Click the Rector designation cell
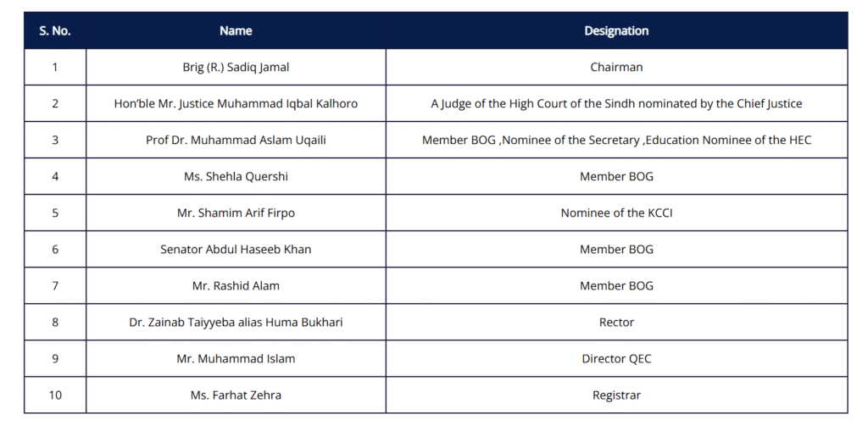Viewport: 868px width, 431px height. pyautogui.click(x=616, y=322)
